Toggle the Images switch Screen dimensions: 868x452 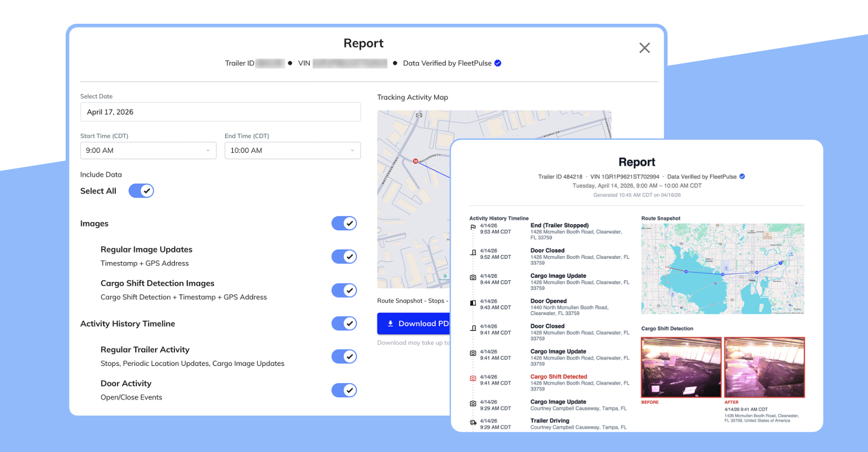(x=344, y=224)
